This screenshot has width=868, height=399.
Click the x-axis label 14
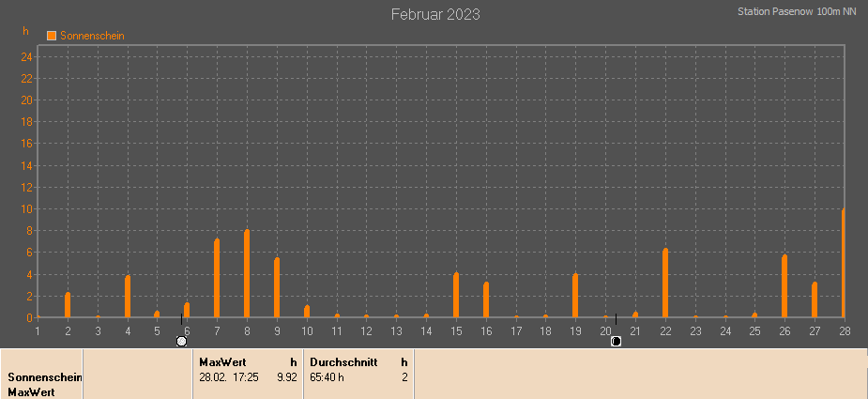coord(426,330)
